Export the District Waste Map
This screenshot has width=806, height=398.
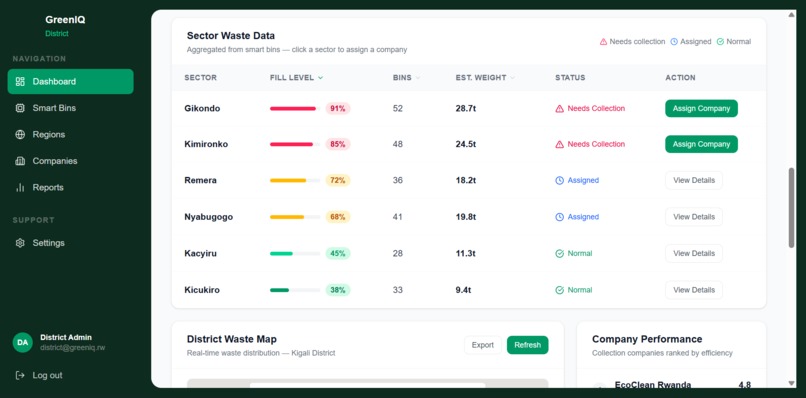(483, 345)
